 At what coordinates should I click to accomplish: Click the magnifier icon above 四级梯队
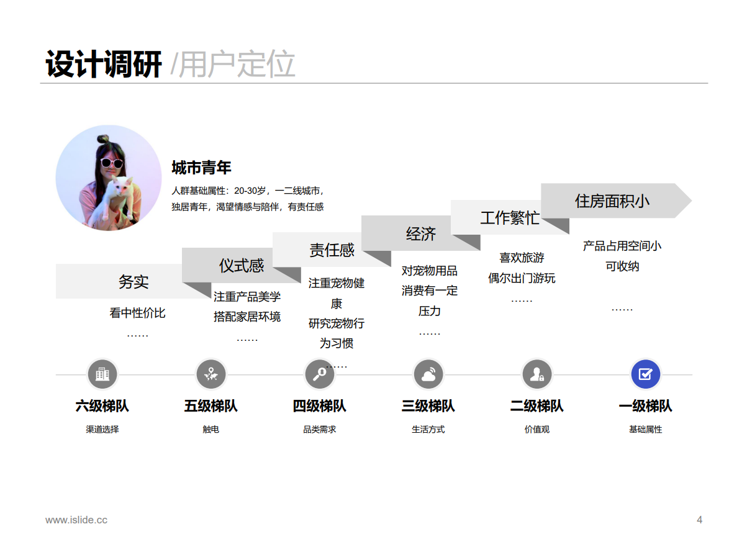pos(320,374)
